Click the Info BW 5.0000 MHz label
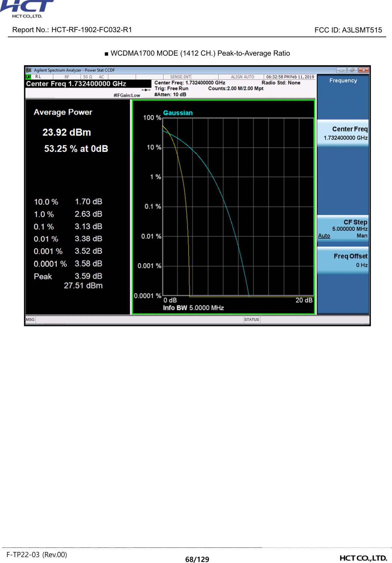This screenshot has height=563, width=392. [193, 308]
